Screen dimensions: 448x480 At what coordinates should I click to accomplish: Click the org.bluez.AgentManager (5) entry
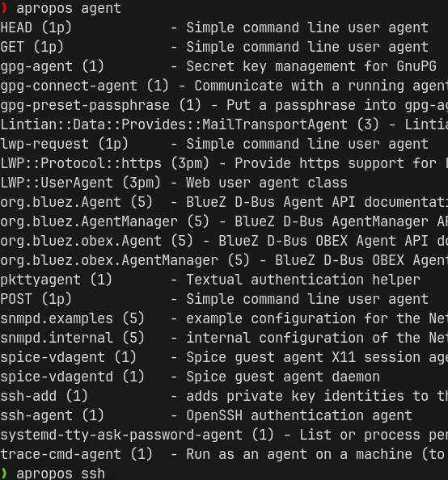[105, 221]
